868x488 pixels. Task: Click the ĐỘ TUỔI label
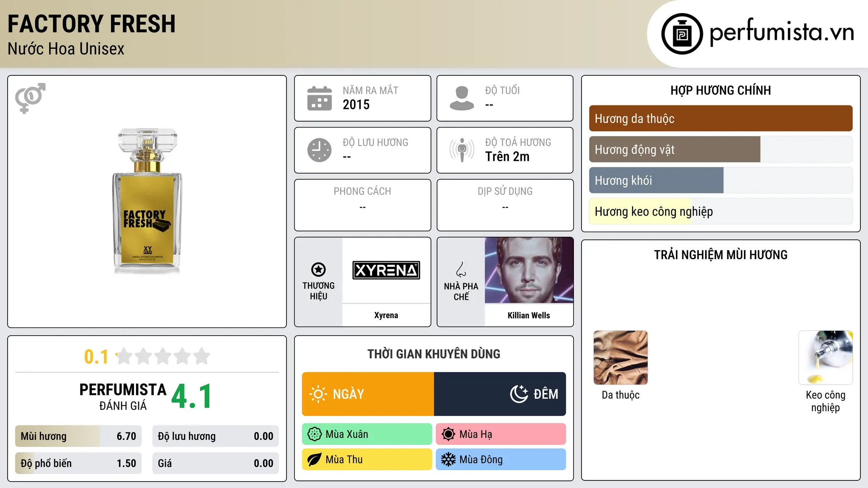pyautogui.click(x=502, y=90)
